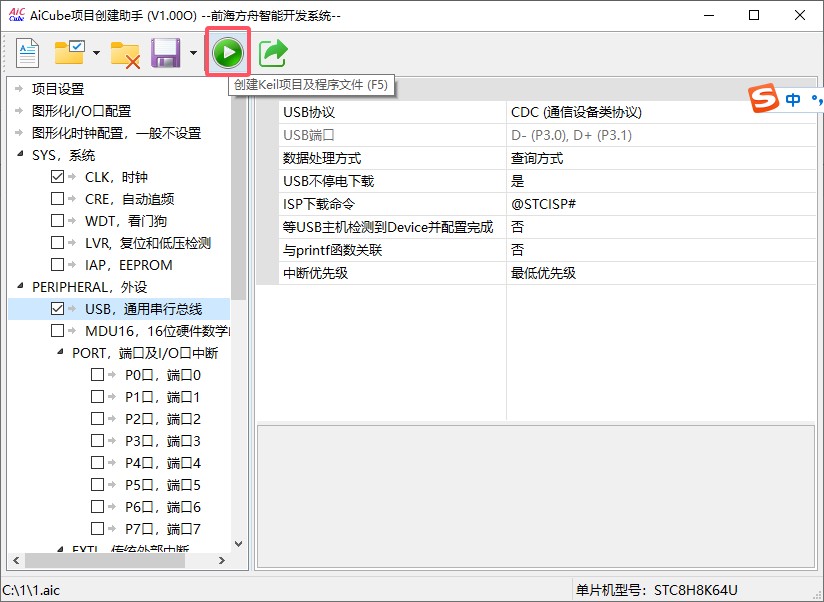
Task: Click arrow icon beside 项目设置
Action: pyautogui.click(x=19, y=88)
